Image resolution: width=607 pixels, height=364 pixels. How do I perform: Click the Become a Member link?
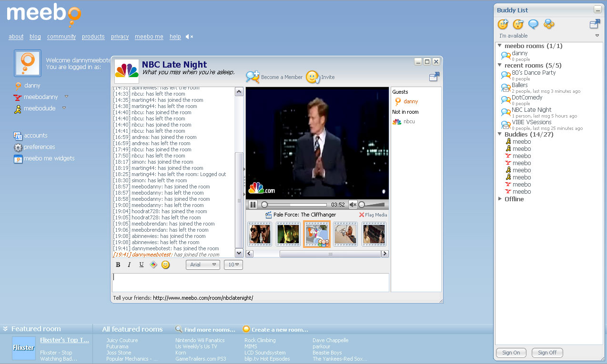tap(281, 77)
